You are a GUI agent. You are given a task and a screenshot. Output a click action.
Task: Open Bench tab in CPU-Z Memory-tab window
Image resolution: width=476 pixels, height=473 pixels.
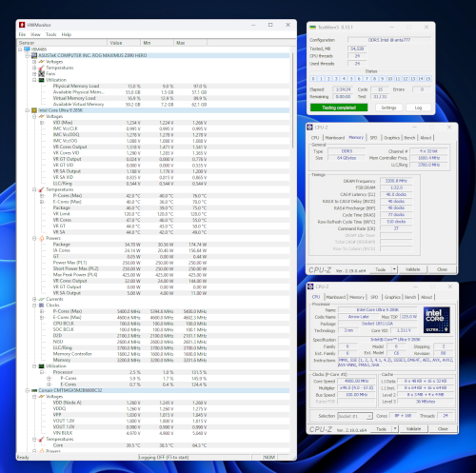pos(409,138)
